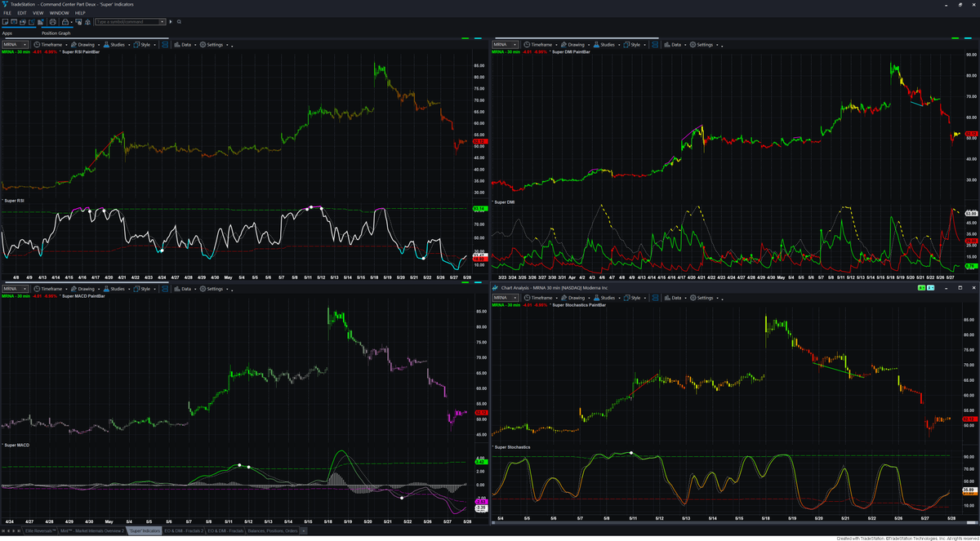
Task: Open the WINDOW menu
Action: pyautogui.click(x=59, y=13)
